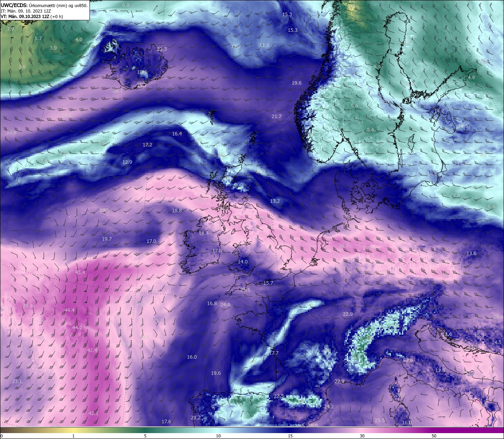Click the 4.8 value over Finland
This screenshot has height=439, width=504.
point(471,78)
